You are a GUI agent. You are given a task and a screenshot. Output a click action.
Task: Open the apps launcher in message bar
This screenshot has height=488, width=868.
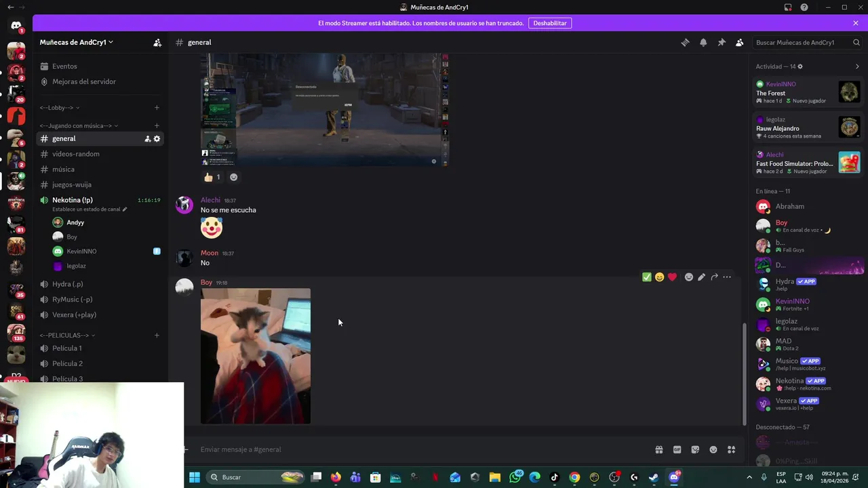pos(732,449)
